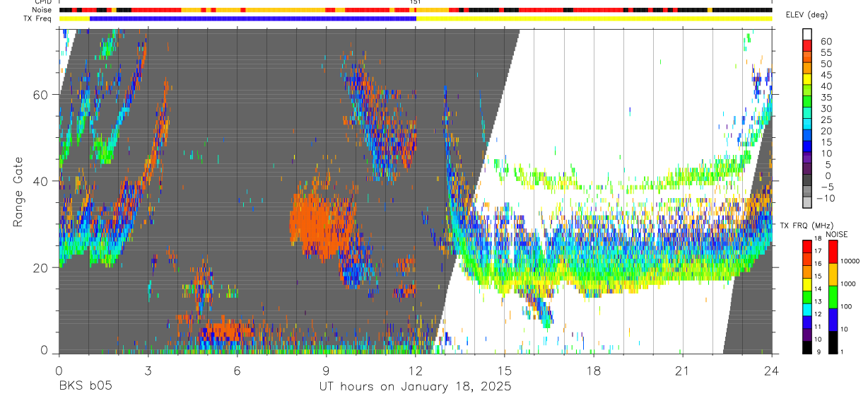
Task: Pick the green segment of the NOISE colorbar
Action: pyautogui.click(x=833, y=296)
